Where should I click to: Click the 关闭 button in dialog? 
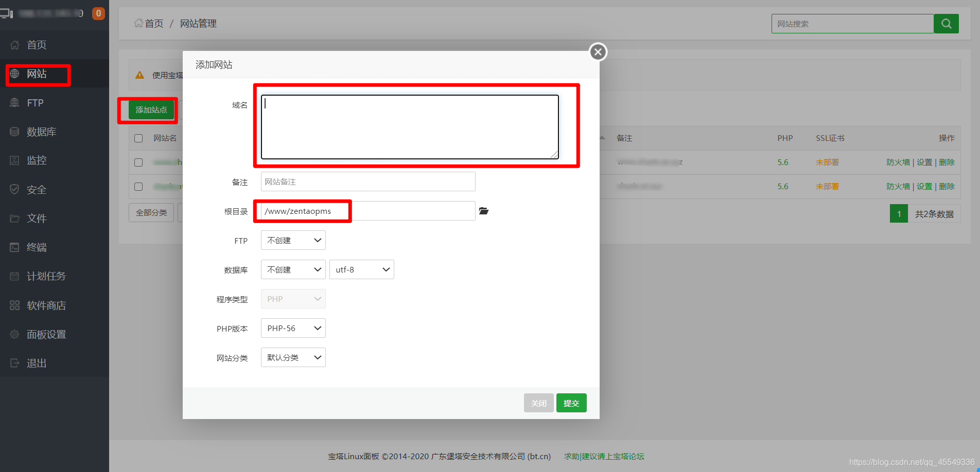point(539,403)
